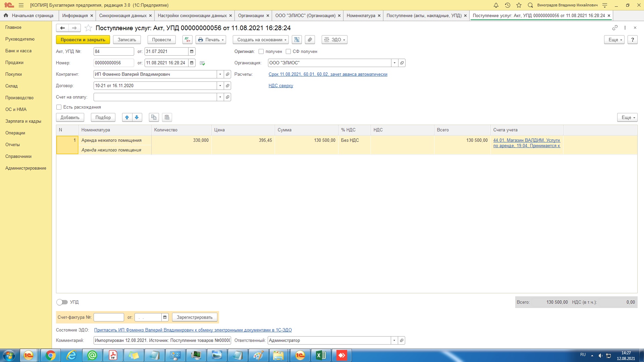
Task: Toggle the УПД switch
Action: 62,302
